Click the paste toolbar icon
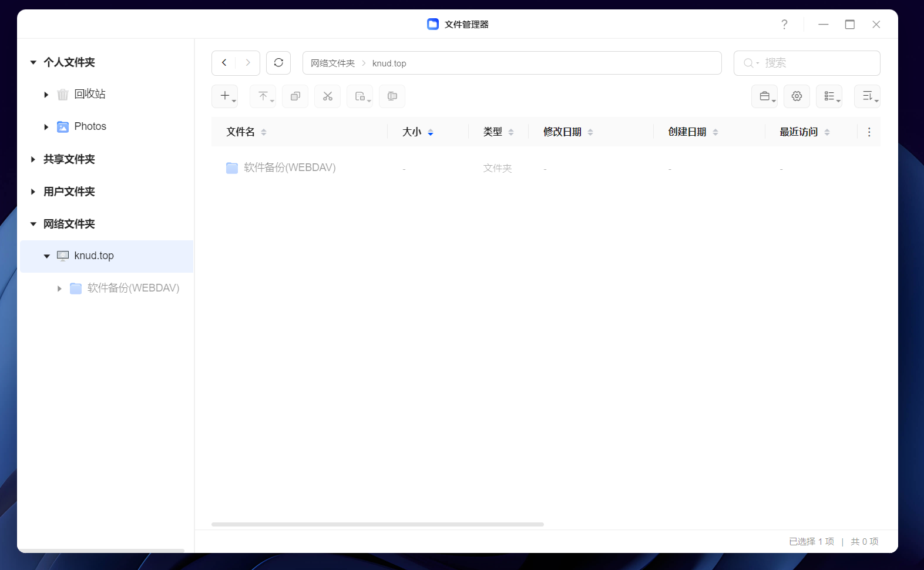Viewport: 924px width, 570px height. coord(359,96)
